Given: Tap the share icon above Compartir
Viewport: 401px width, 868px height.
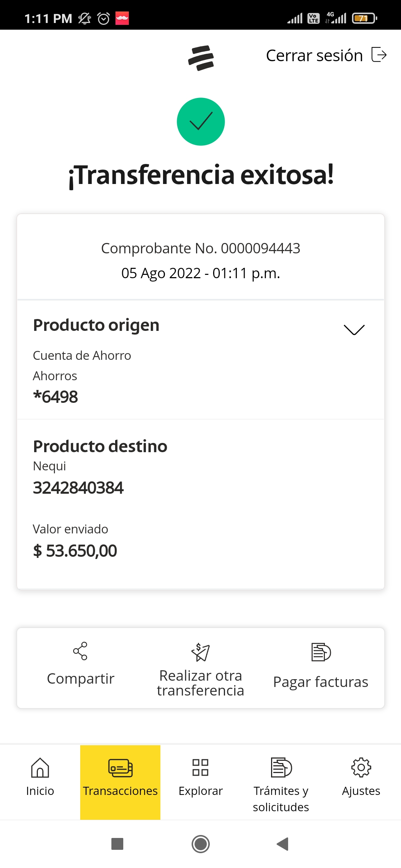Looking at the screenshot, I should click(80, 651).
